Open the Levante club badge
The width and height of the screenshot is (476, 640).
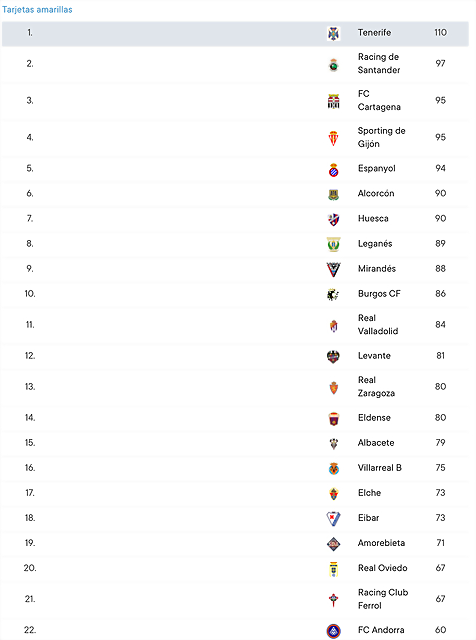pyautogui.click(x=334, y=357)
